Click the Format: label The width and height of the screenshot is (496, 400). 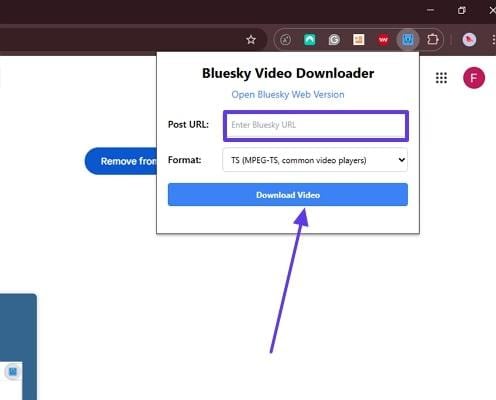[184, 160]
